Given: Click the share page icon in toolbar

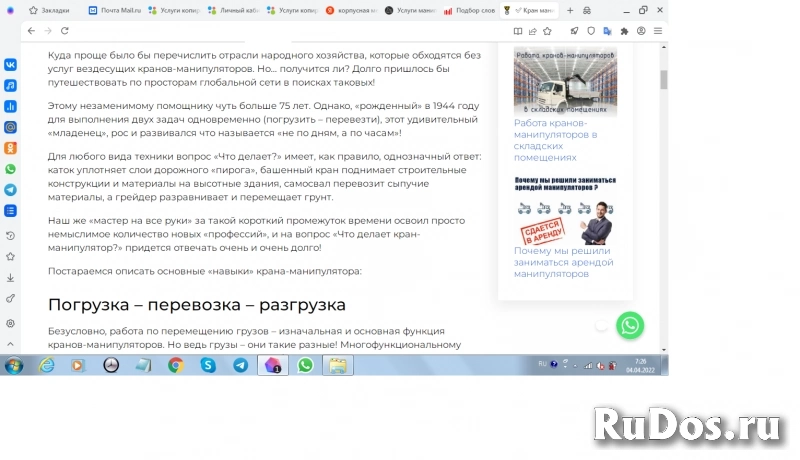Looking at the screenshot, I should 533,31.
